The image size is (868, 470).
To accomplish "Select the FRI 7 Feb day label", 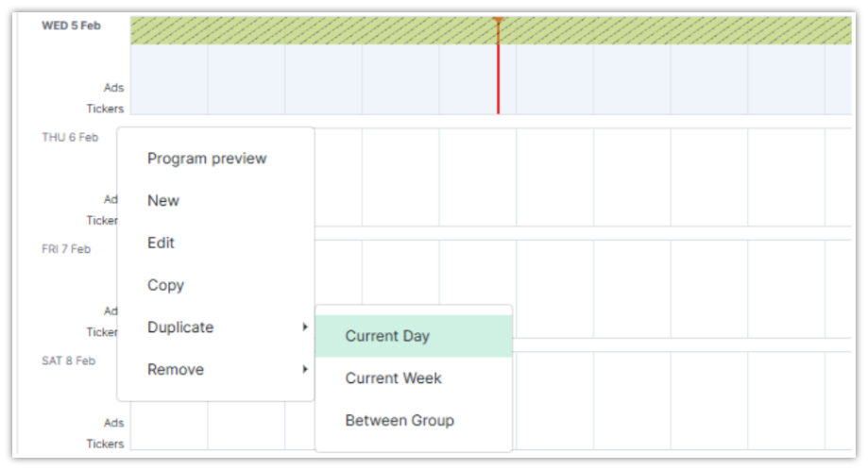I will tap(66, 249).
